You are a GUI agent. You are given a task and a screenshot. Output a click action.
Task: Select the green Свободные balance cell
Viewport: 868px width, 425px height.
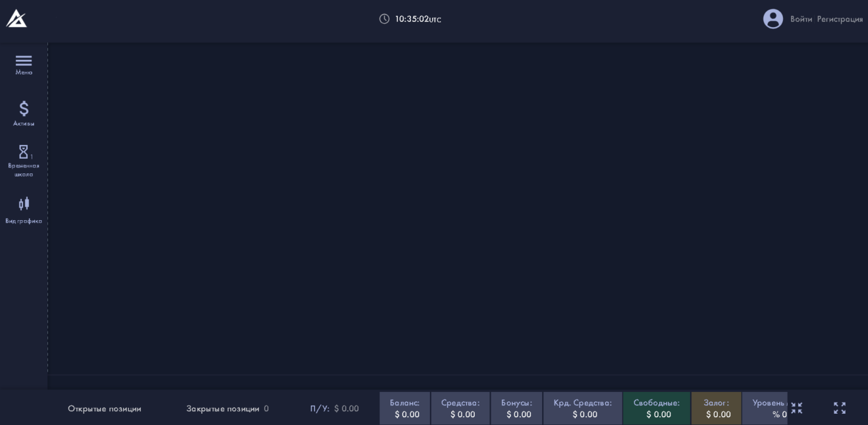(x=657, y=409)
